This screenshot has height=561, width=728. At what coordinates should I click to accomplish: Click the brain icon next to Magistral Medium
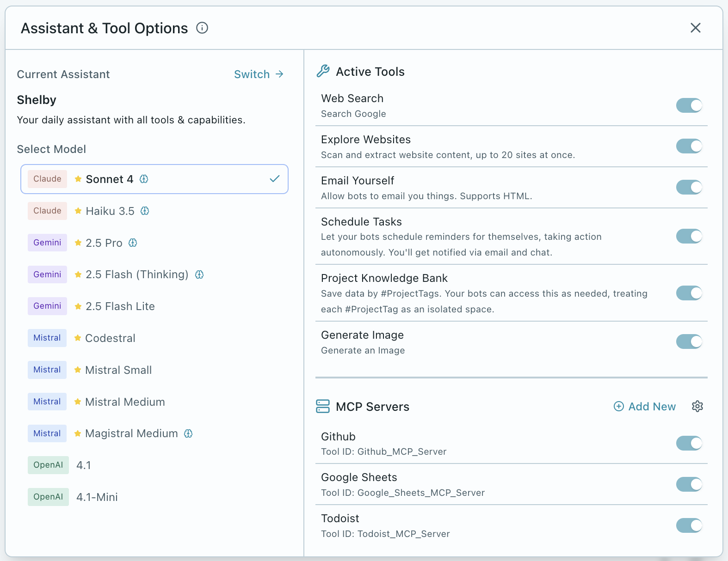(188, 433)
